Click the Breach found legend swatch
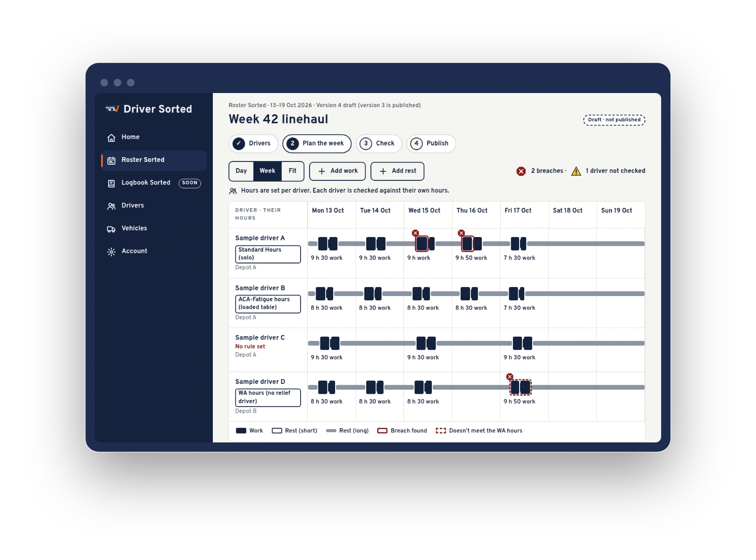This screenshot has width=756, height=560. pos(382,431)
